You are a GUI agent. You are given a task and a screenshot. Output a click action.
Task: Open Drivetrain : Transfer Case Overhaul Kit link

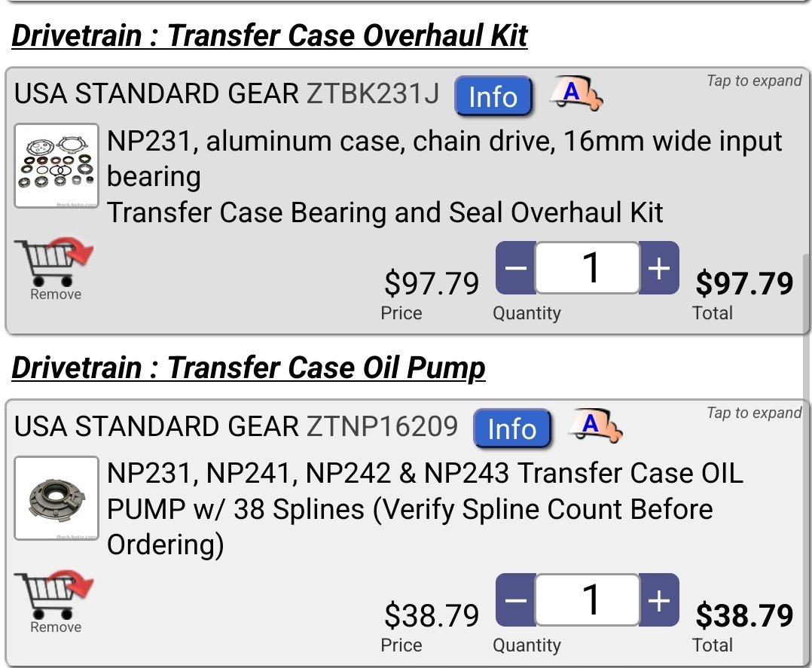pos(270,35)
